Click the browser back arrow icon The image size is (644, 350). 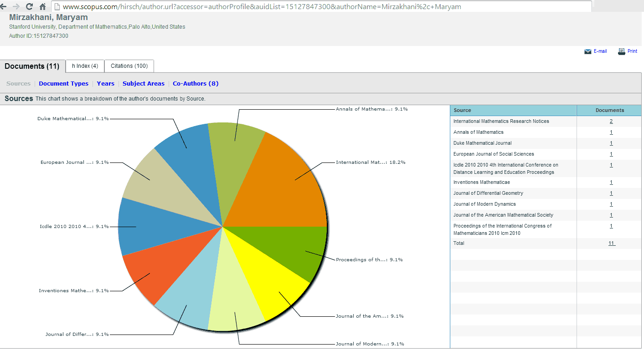tap(4, 6)
